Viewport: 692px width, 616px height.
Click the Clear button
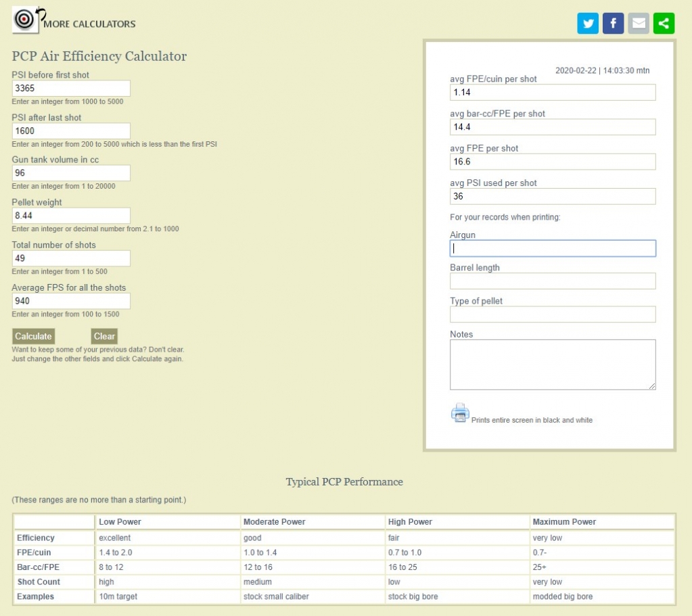104,336
